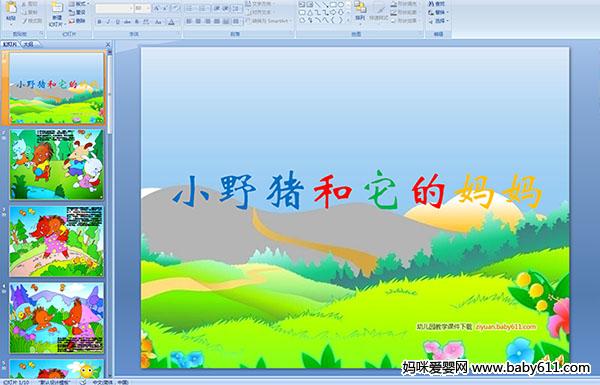The width and height of the screenshot is (600, 385).
Task: Insert a New Slide
Action: click(x=57, y=14)
